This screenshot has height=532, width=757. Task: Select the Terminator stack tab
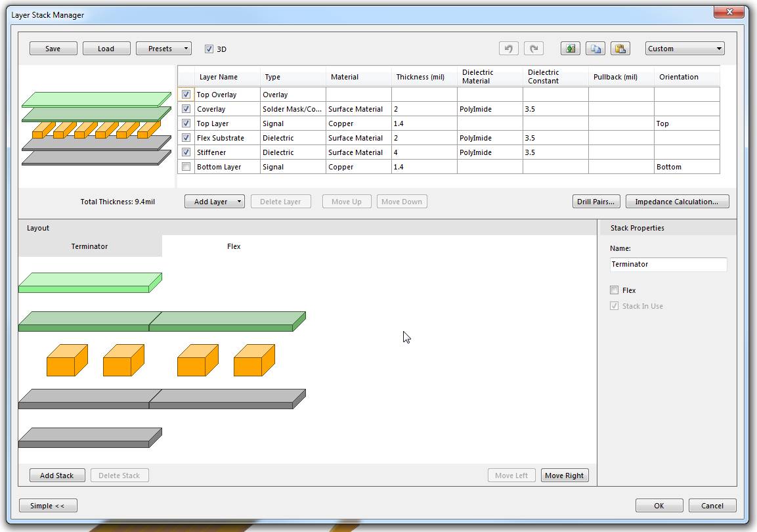[90, 246]
